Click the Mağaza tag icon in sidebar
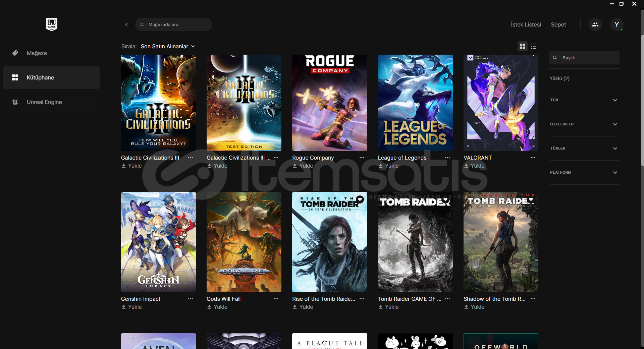Screen dimensions: 644x349 15,53
